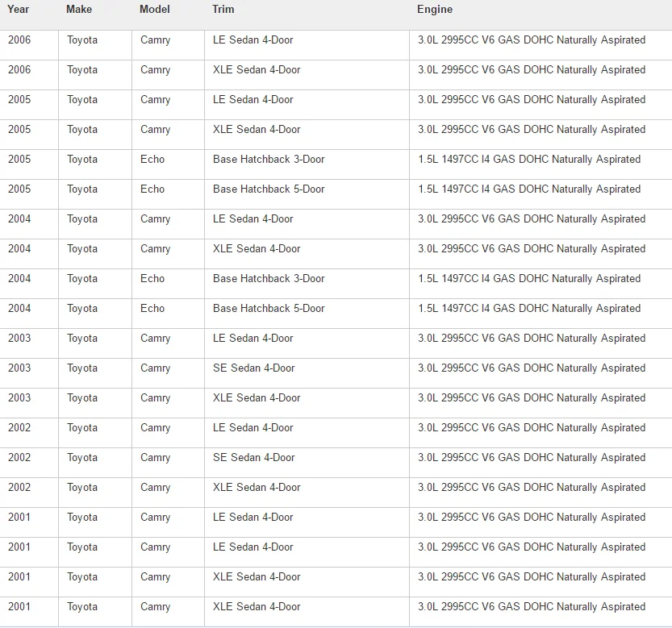Pick the 2002 Camry SE Sedan trim cell
The width and height of the screenshot is (672, 628).
pyautogui.click(x=307, y=463)
